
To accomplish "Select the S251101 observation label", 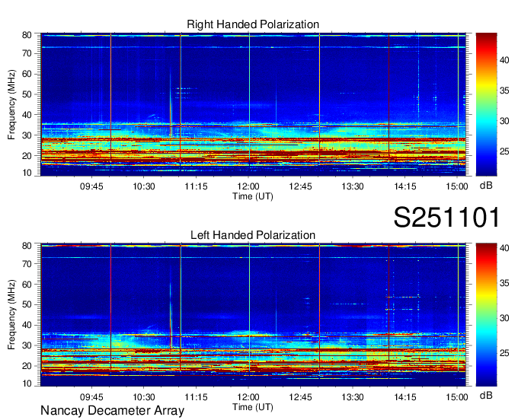I will pos(446,218).
